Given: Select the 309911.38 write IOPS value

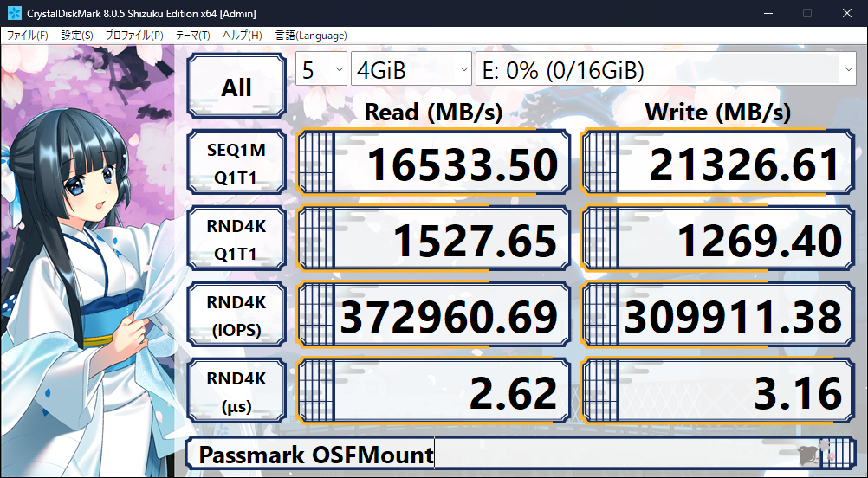Looking at the screenshot, I should [717, 315].
